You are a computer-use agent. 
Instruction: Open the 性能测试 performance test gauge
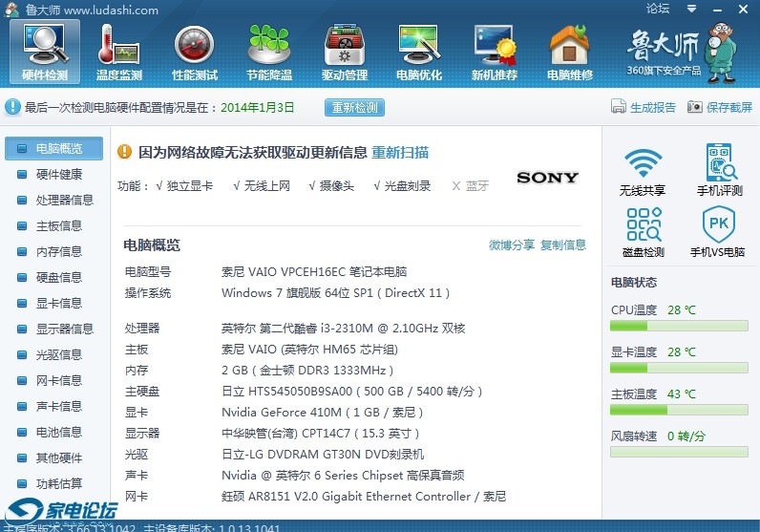click(195, 52)
